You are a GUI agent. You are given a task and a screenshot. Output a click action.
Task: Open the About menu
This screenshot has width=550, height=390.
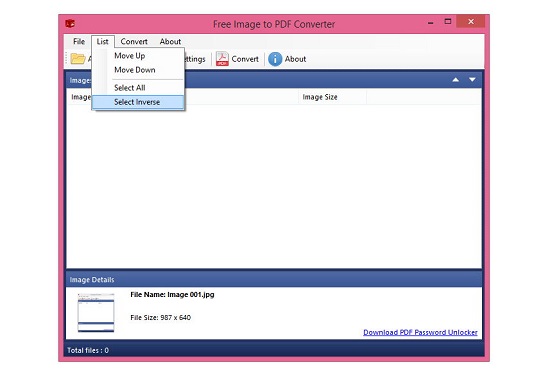pos(170,41)
